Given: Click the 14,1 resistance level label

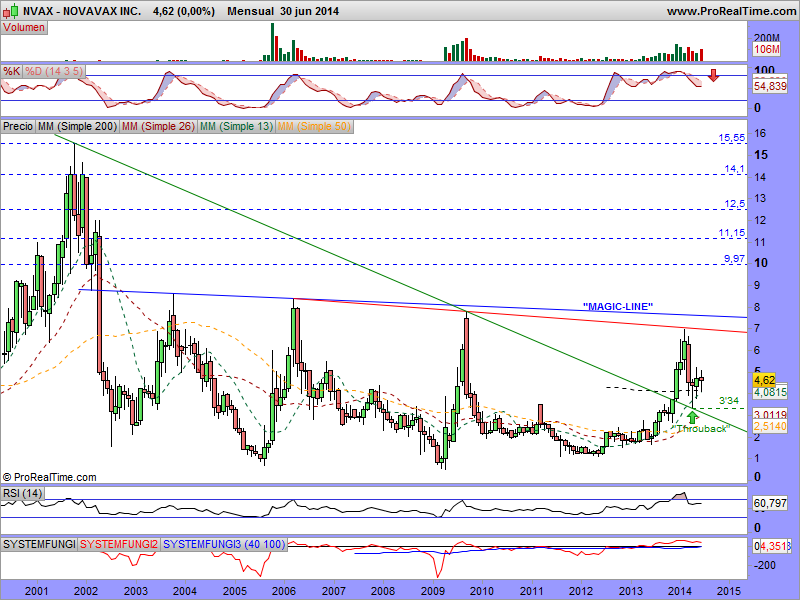Looking at the screenshot, I should click(x=735, y=169).
